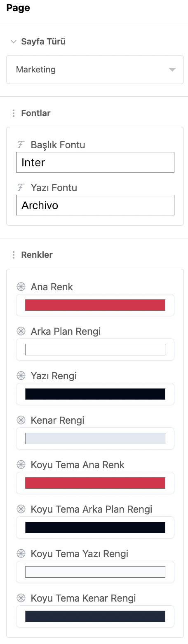188x644 pixels.
Task: Open the Koyu Tema Yazı Rengi swatch
Action: coord(95,572)
